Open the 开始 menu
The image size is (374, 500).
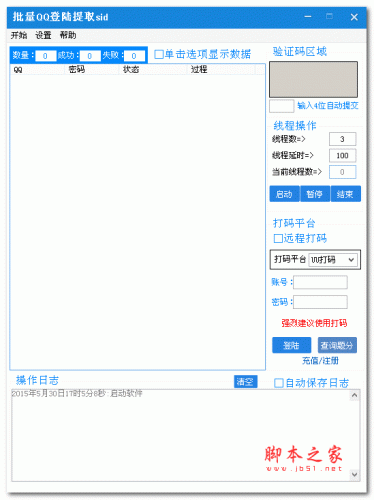(x=19, y=35)
